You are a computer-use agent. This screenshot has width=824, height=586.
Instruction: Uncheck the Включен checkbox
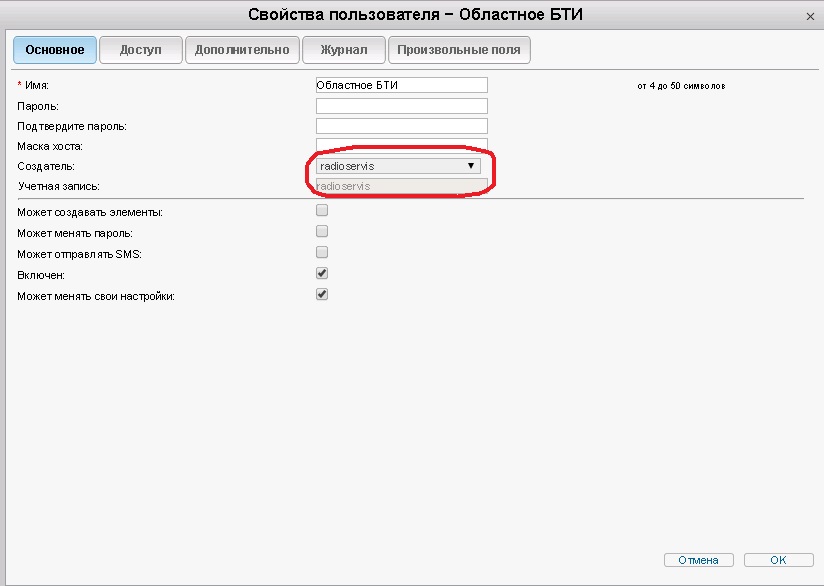(x=322, y=273)
